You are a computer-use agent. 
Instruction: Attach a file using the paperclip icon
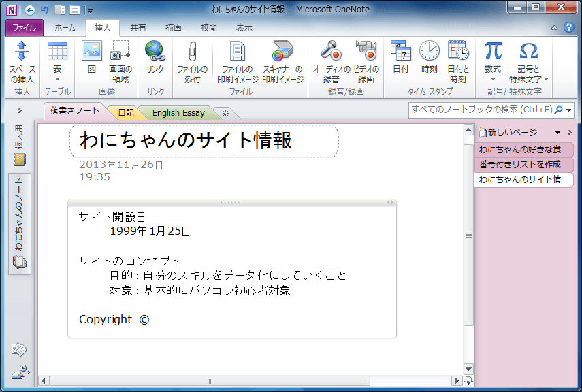coord(192,62)
